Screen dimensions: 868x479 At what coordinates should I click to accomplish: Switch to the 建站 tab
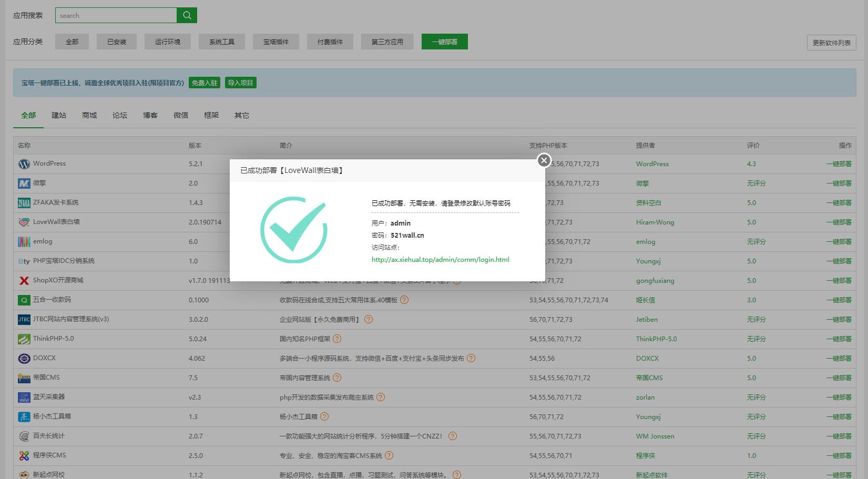click(59, 115)
